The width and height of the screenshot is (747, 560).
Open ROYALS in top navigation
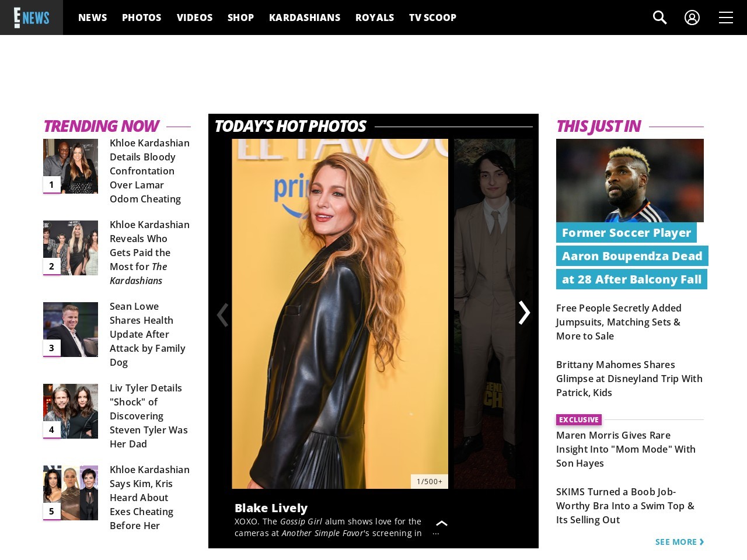click(x=375, y=17)
